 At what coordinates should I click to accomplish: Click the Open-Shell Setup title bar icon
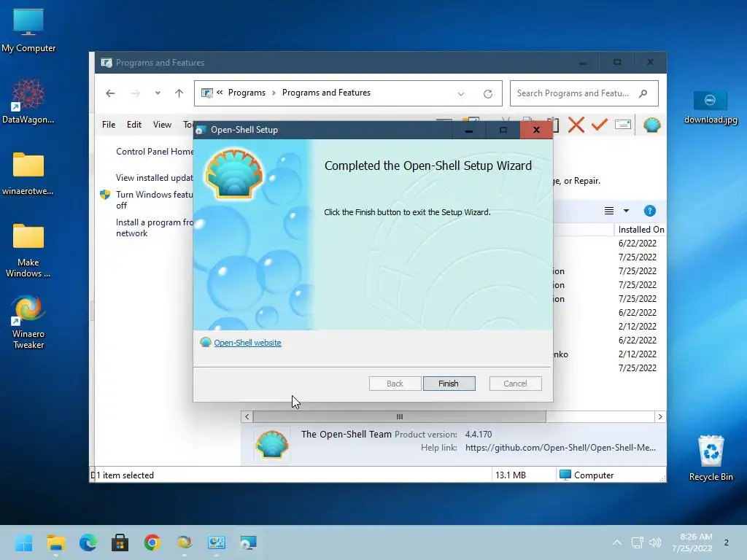201,130
